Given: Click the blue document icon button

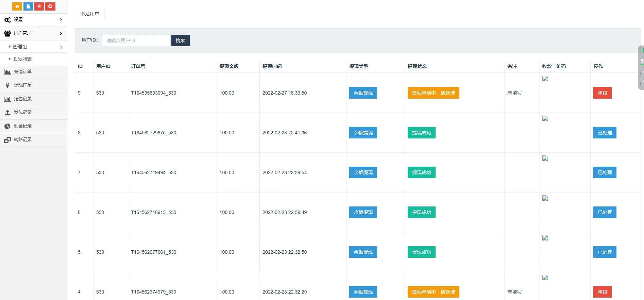Looking at the screenshot, I should [28, 6].
